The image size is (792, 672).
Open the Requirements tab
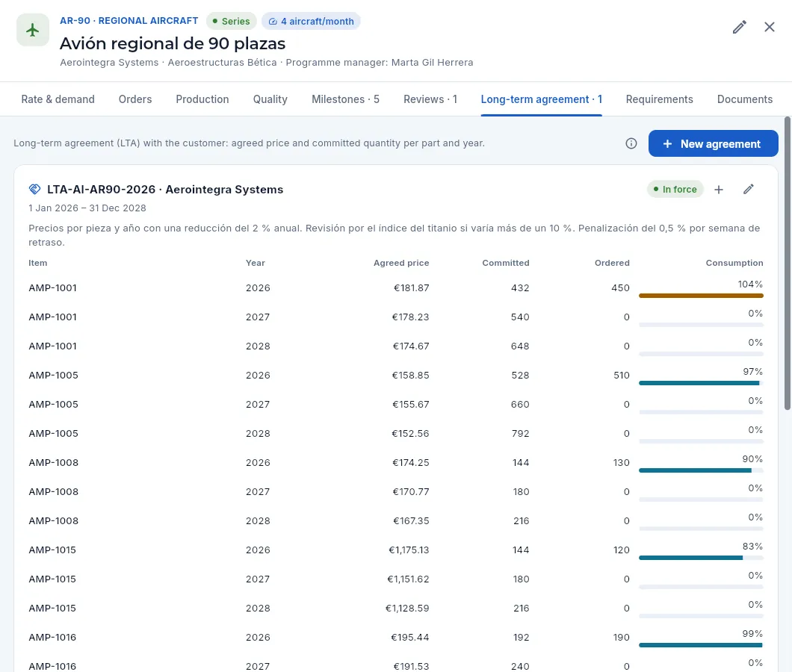pyautogui.click(x=659, y=99)
